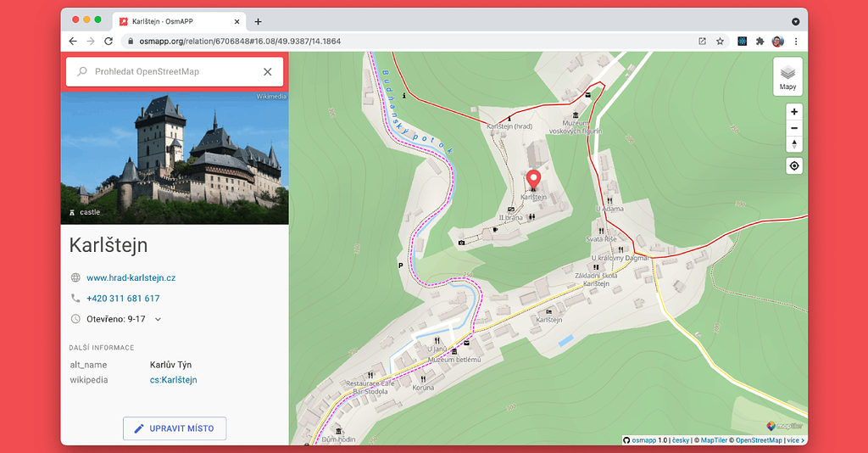Screen dimensions: 868x453
Task: Open the Mapy layers switcher
Action: [787, 76]
